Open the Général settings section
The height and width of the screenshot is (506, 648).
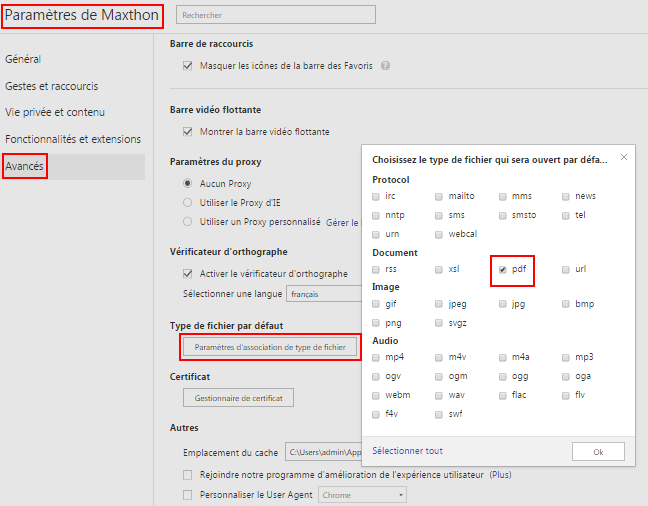click(x=23, y=59)
